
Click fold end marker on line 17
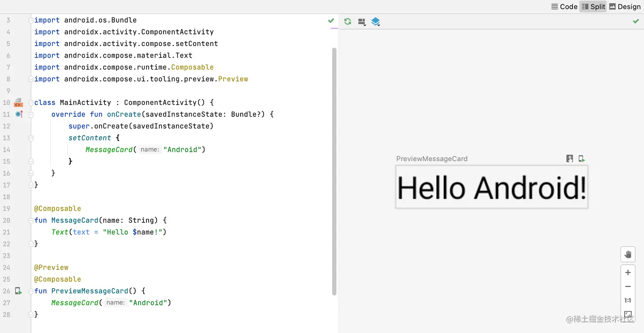(31, 185)
